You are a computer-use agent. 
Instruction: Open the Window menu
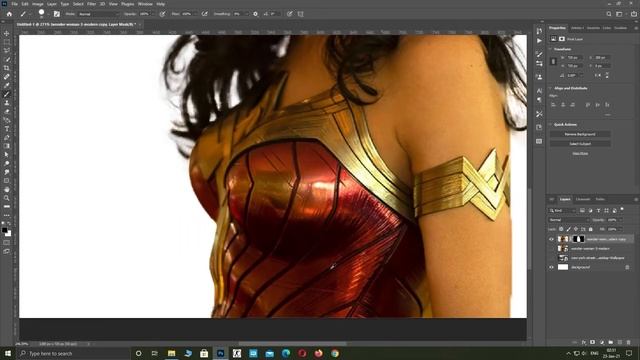145,4
